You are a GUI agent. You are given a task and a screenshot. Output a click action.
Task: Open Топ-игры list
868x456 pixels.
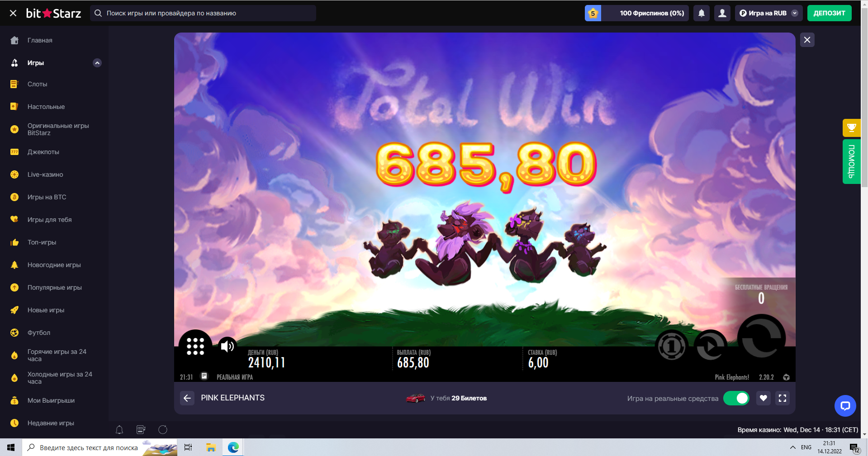coord(42,242)
